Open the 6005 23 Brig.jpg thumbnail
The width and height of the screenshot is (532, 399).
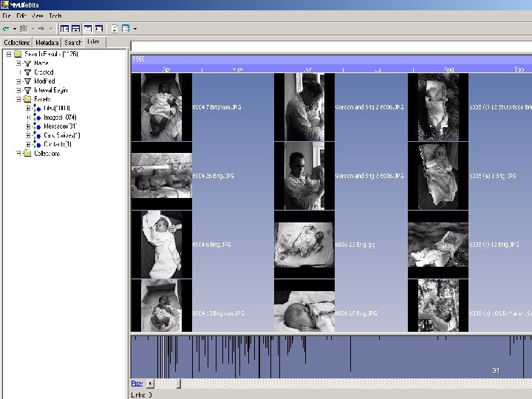point(304,245)
